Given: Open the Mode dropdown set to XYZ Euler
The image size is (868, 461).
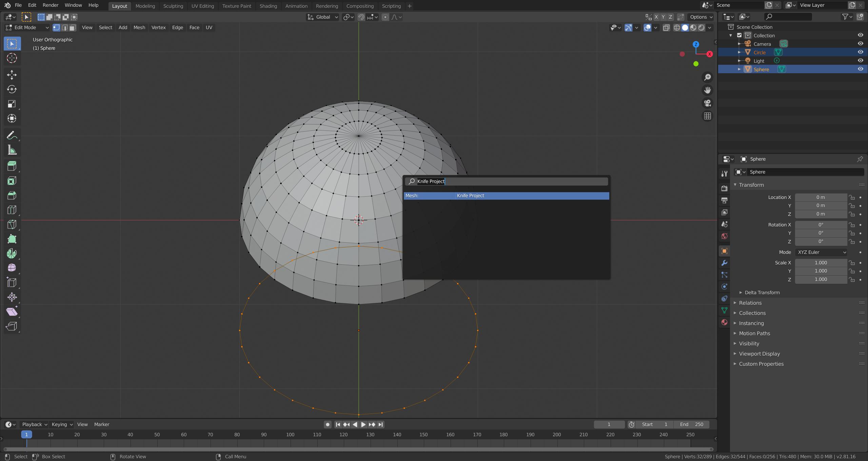Looking at the screenshot, I should click(821, 252).
